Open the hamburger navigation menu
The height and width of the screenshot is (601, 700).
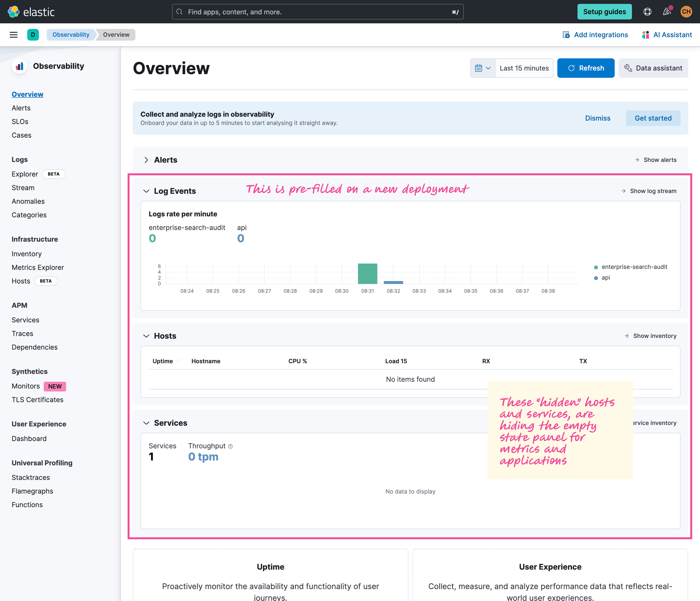point(13,35)
